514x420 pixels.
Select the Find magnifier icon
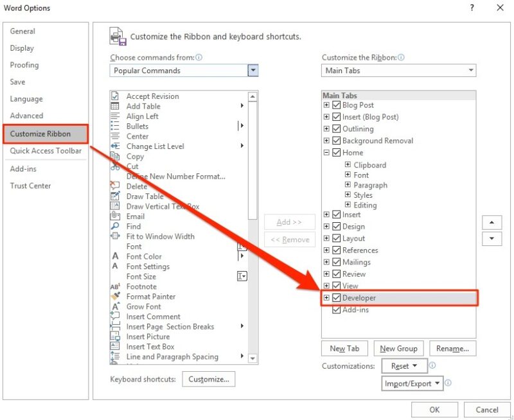click(x=115, y=226)
